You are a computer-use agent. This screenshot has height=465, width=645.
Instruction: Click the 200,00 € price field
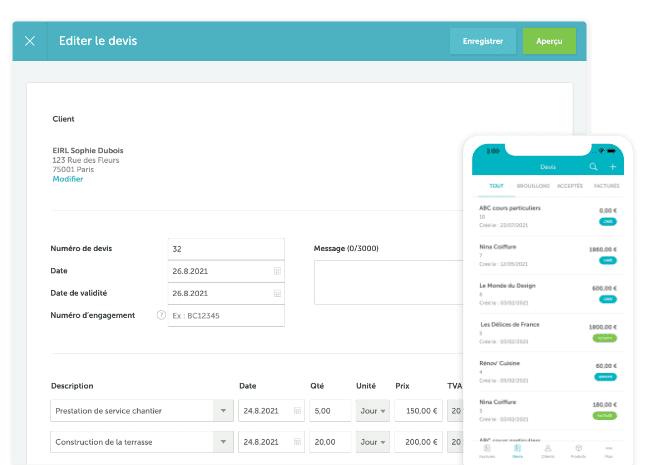tap(418, 442)
